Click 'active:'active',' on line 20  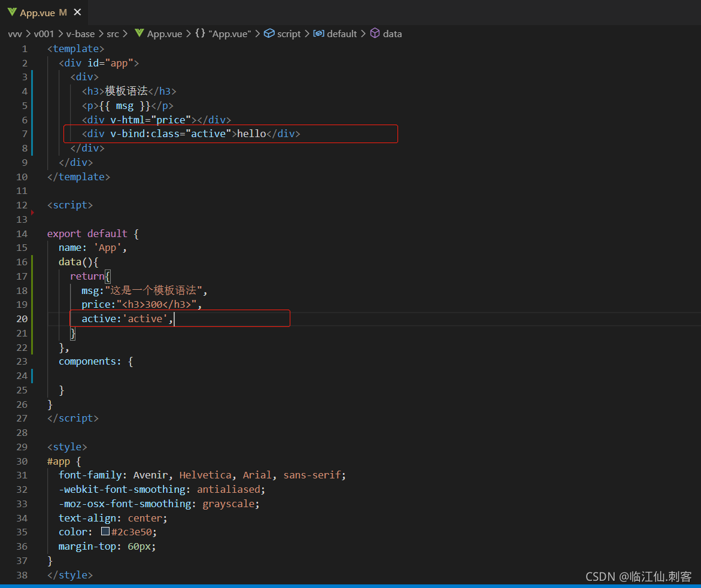point(128,319)
